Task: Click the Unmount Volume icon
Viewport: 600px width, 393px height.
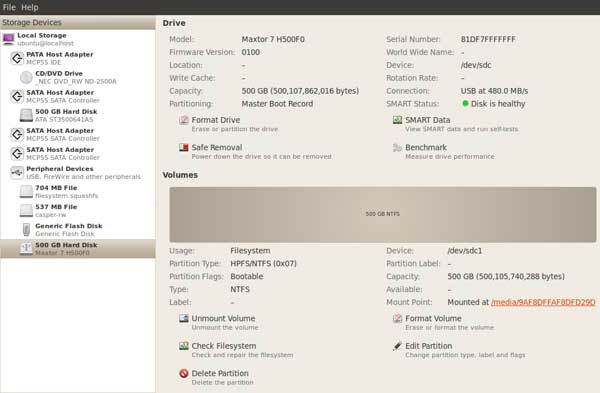Action: click(184, 318)
